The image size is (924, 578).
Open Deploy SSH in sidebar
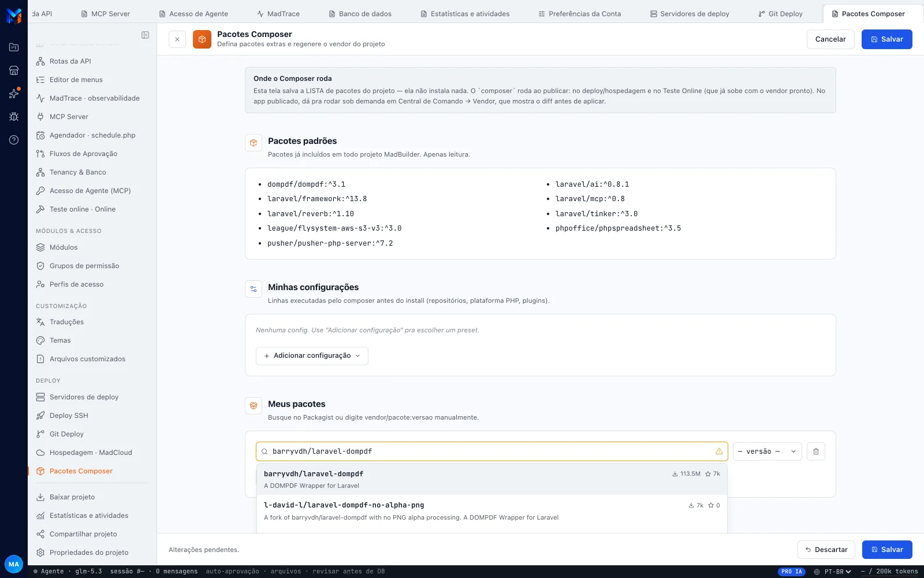point(69,416)
